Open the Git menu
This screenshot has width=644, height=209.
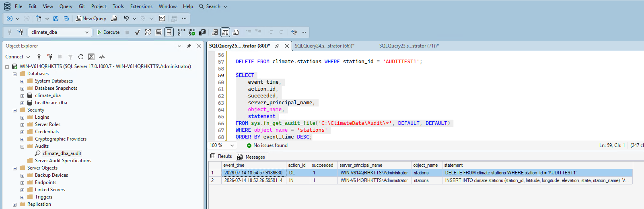pos(82,6)
